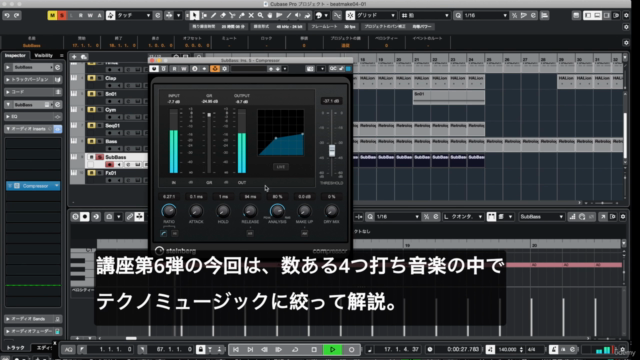The image size is (640, 360).
Task: Open toolbar setup gear at top right
Action: [x=626, y=16]
